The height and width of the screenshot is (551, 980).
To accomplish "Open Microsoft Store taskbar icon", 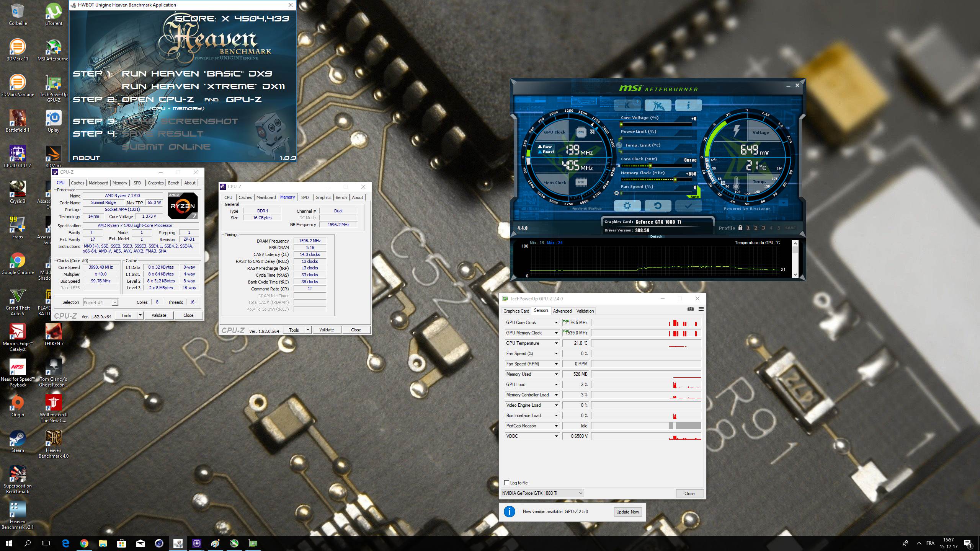I will click(x=121, y=543).
